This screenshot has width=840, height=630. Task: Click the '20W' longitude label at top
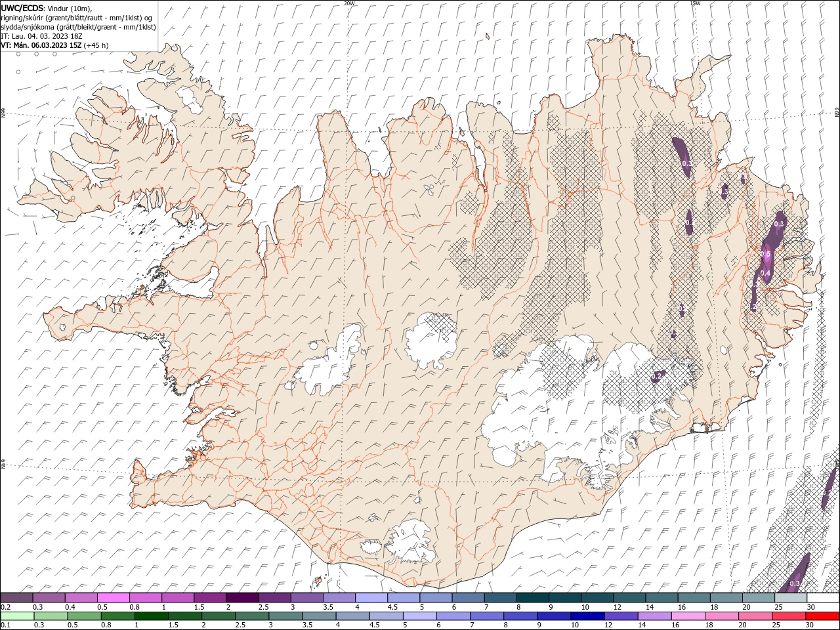click(x=349, y=3)
